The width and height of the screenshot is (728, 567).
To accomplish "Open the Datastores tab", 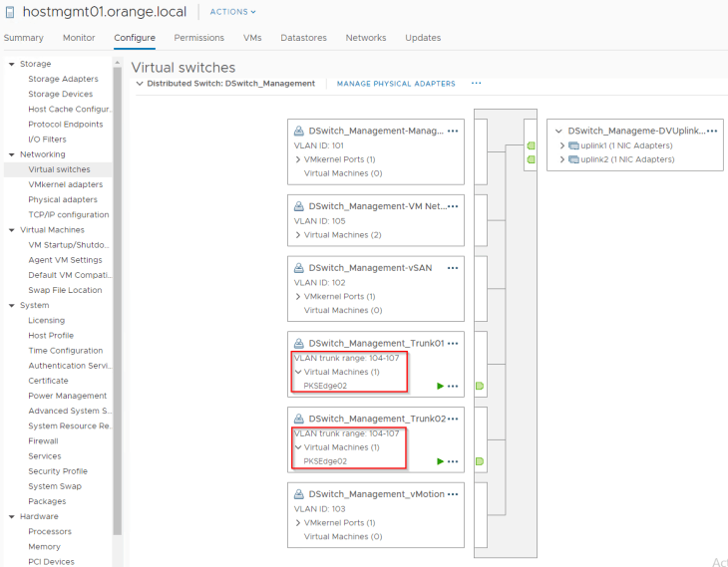I will pyautogui.click(x=303, y=38).
